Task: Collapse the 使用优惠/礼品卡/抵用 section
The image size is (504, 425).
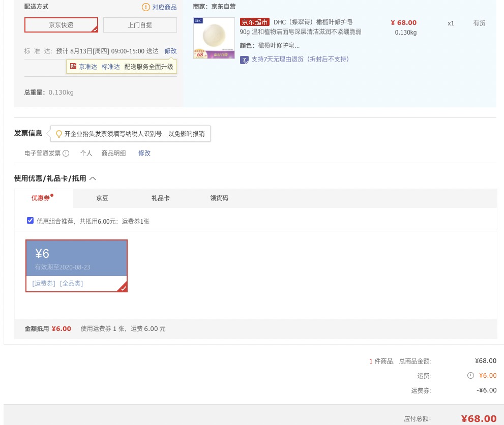Action: 93,178
